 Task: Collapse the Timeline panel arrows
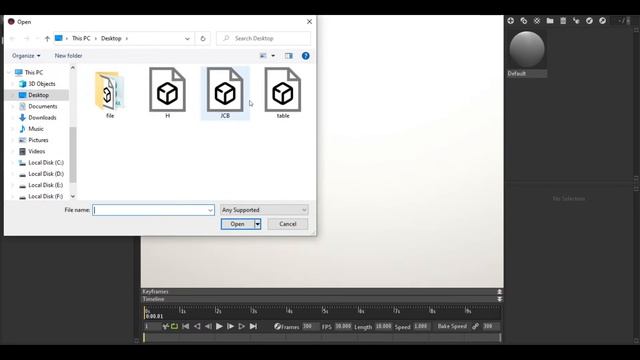point(499,299)
